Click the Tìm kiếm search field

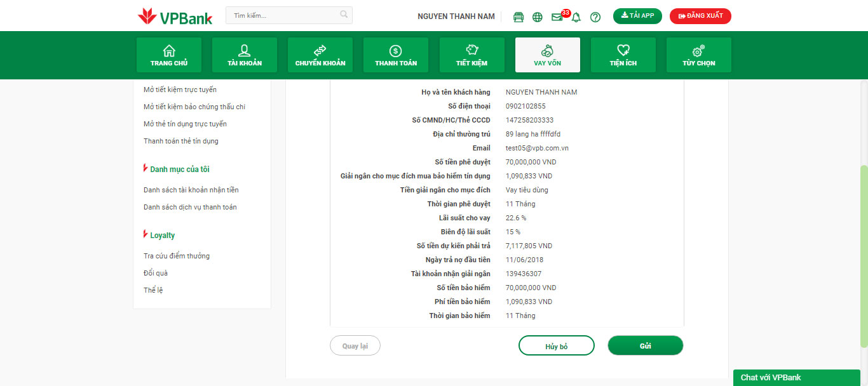[283, 15]
